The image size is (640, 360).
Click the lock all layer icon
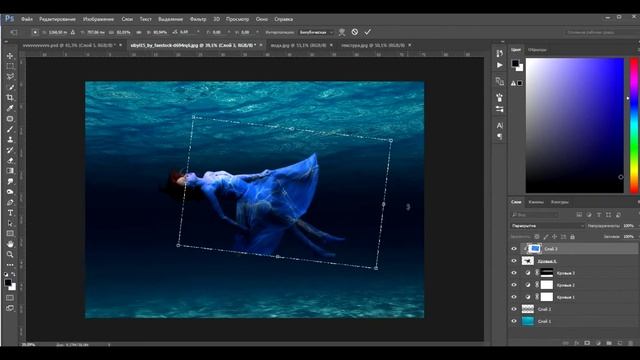(572, 237)
